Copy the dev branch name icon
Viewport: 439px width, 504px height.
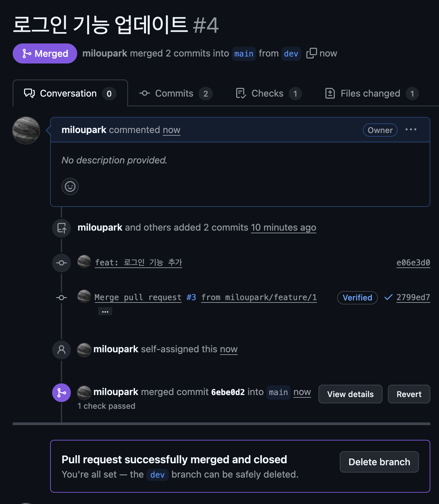(311, 53)
